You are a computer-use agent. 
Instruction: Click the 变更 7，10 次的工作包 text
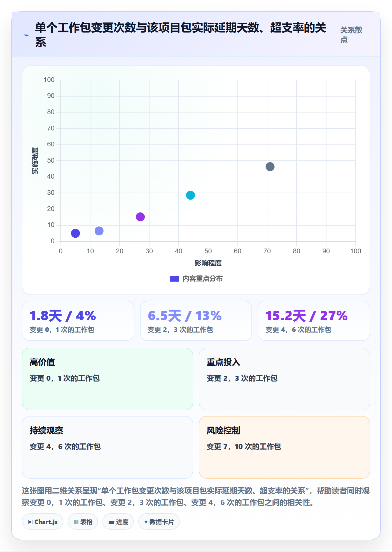pyautogui.click(x=244, y=446)
